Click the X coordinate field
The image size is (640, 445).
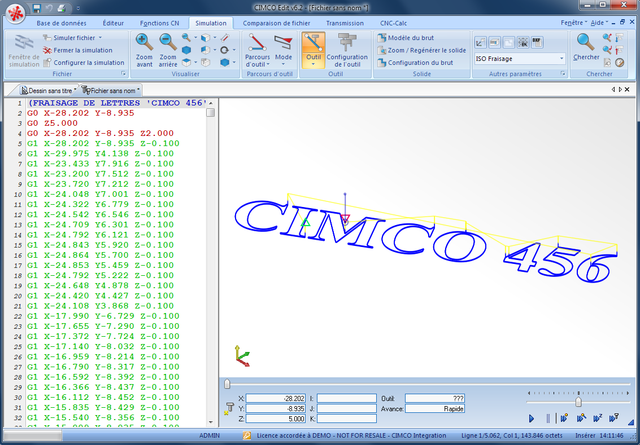[x=276, y=398]
